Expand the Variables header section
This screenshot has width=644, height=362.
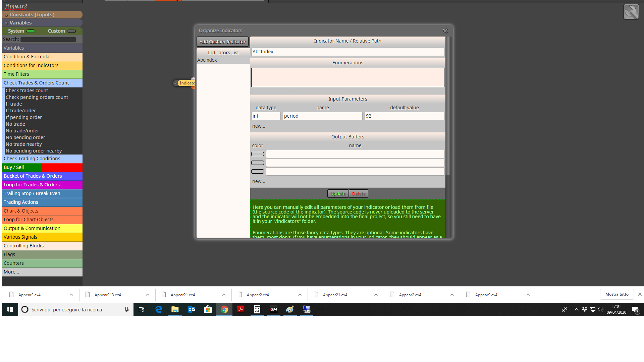click(42, 23)
